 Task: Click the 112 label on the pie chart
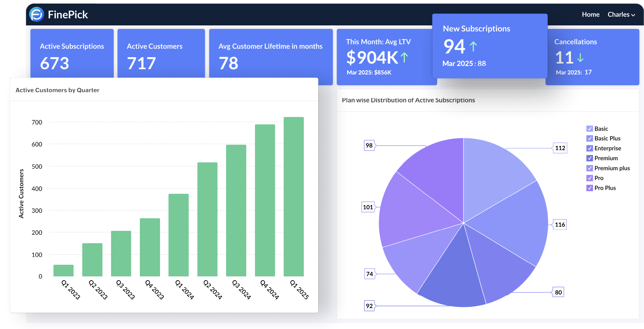pos(560,148)
